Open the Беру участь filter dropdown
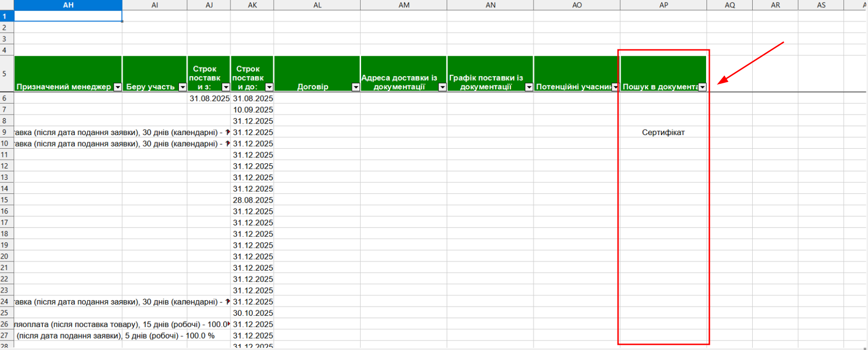Viewport: 868px width, 350px height. pos(183,87)
